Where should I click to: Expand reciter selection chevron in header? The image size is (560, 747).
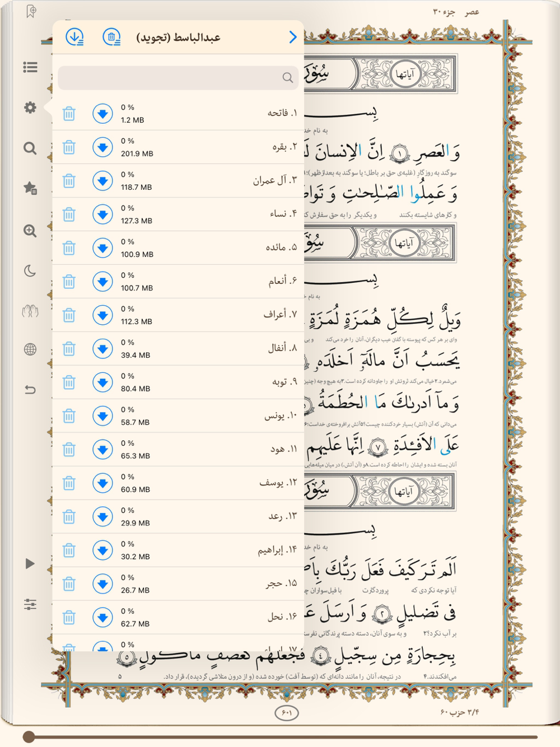click(292, 37)
